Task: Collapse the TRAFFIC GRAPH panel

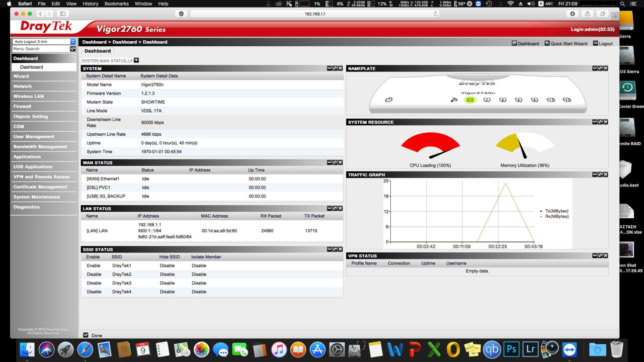Action: 595,174
